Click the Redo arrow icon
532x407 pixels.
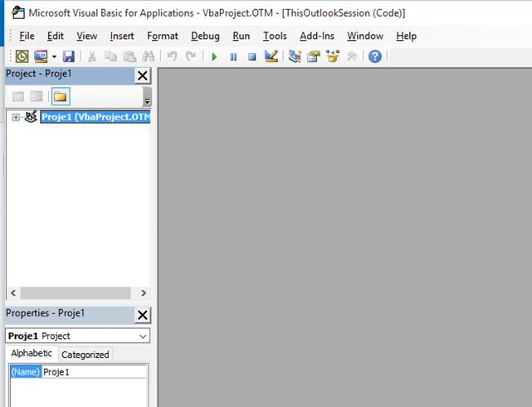pyautogui.click(x=191, y=56)
